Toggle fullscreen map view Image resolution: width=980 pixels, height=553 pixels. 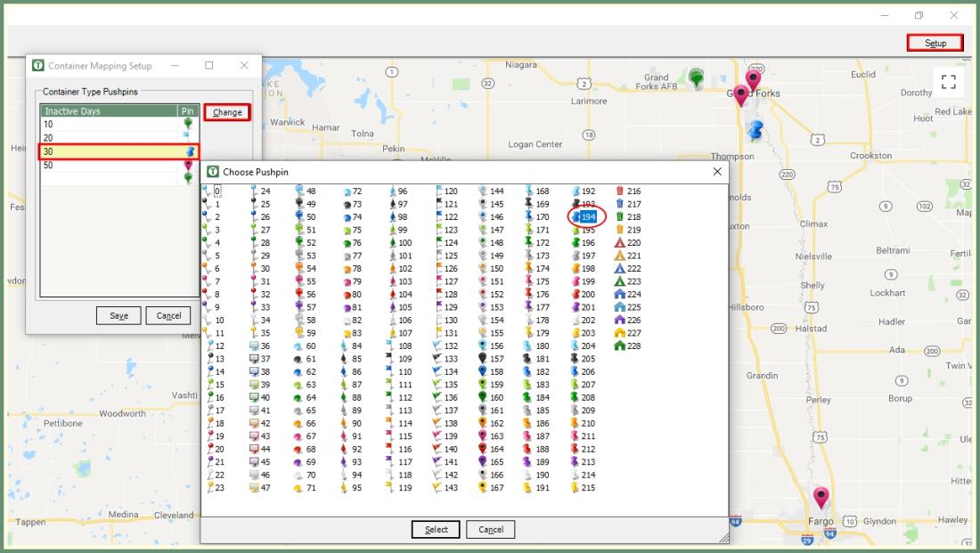(948, 82)
